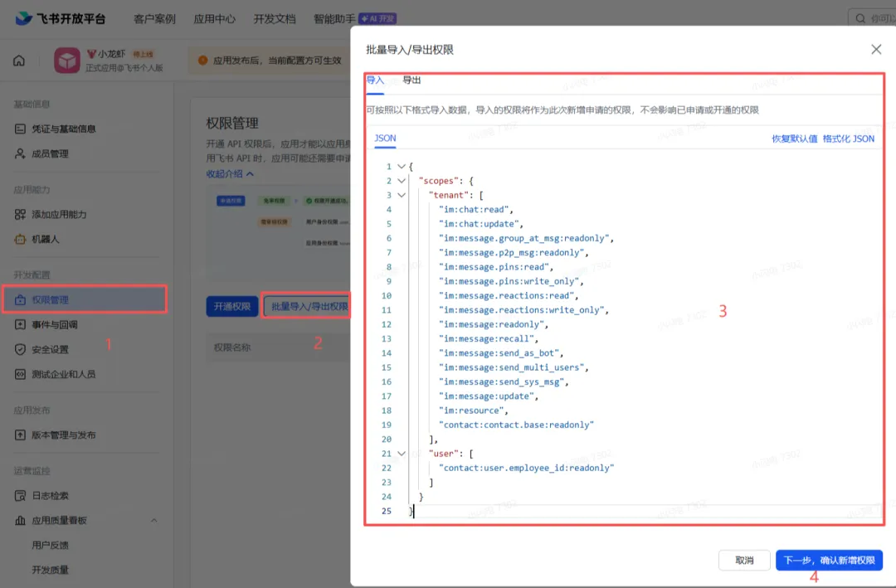896x588 pixels.
Task: Click the "im:resource" line
Action: pos(473,411)
